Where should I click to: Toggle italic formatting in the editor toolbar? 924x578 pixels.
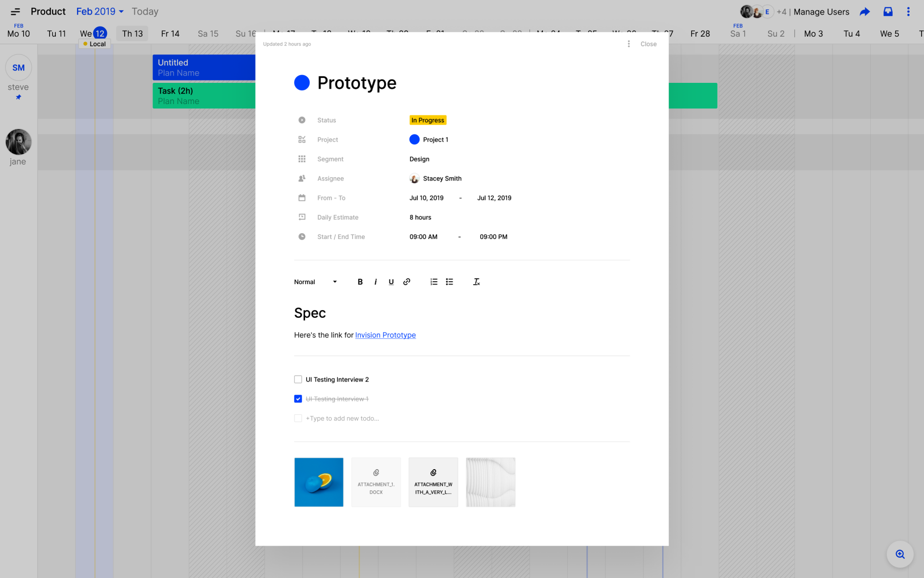375,282
